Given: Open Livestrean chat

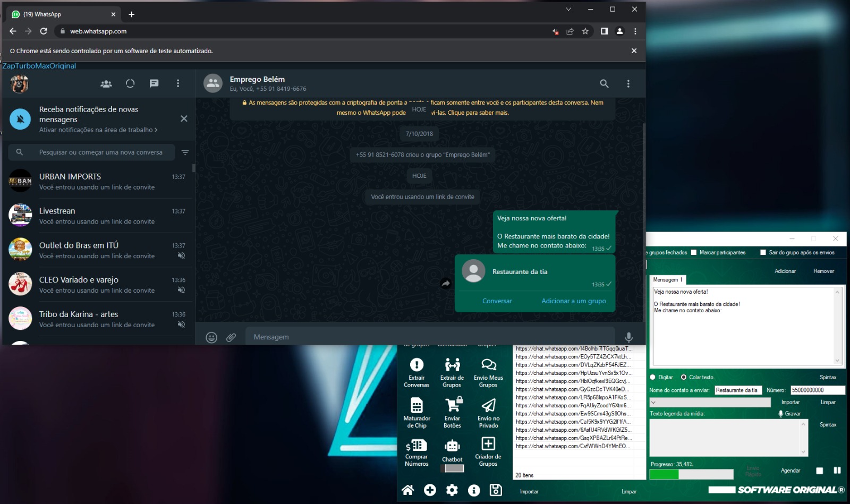Looking at the screenshot, I should point(98,216).
